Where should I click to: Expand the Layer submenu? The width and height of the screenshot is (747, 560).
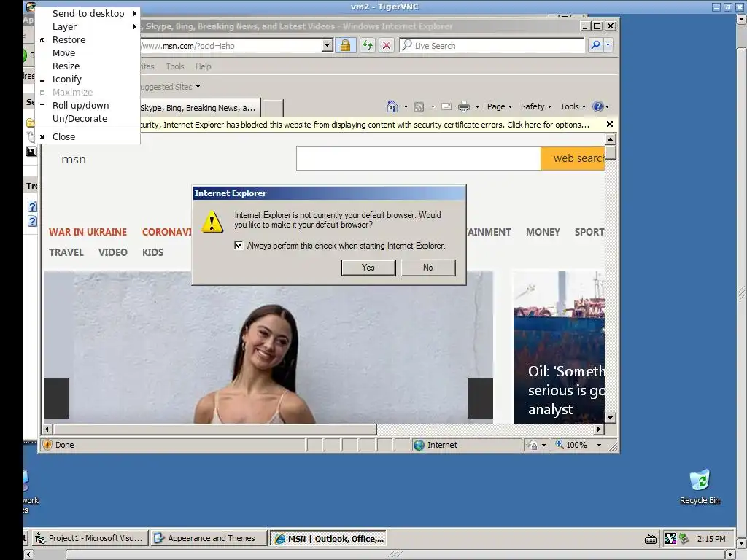coord(88,27)
